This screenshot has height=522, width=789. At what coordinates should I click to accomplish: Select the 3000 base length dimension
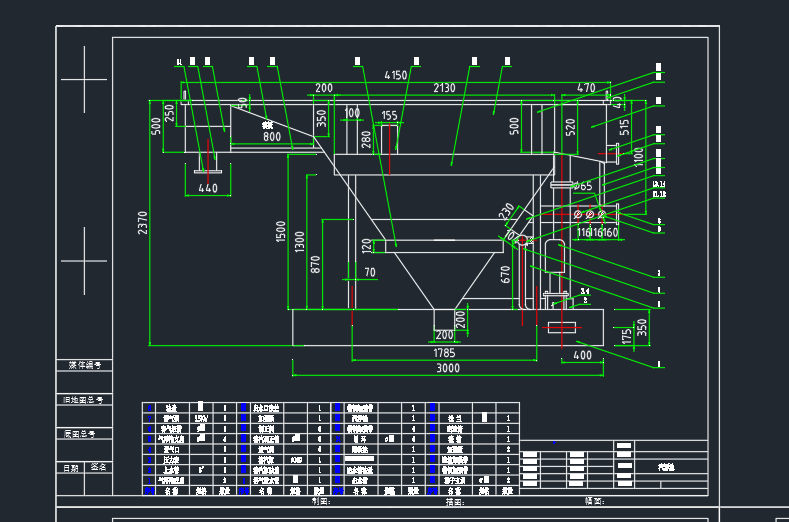point(448,368)
